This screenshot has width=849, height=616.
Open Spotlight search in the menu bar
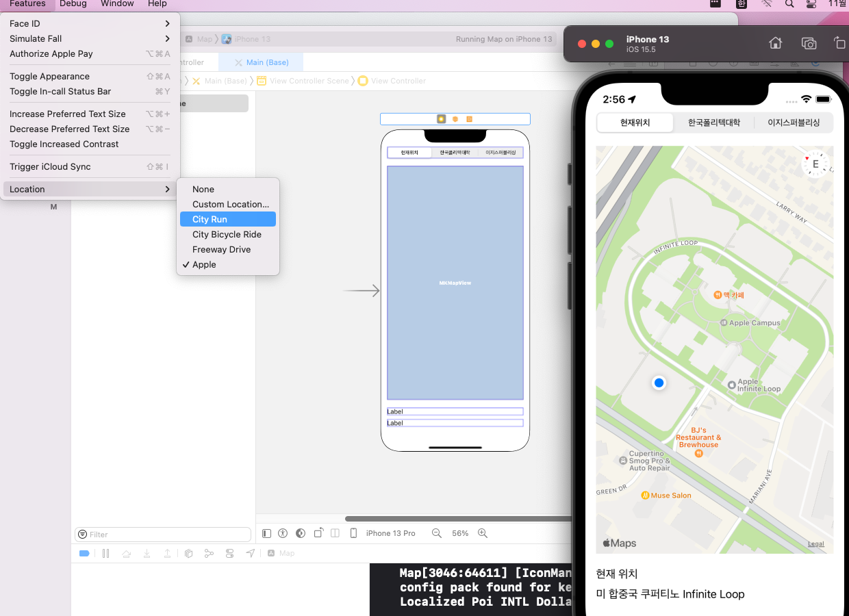click(789, 3)
